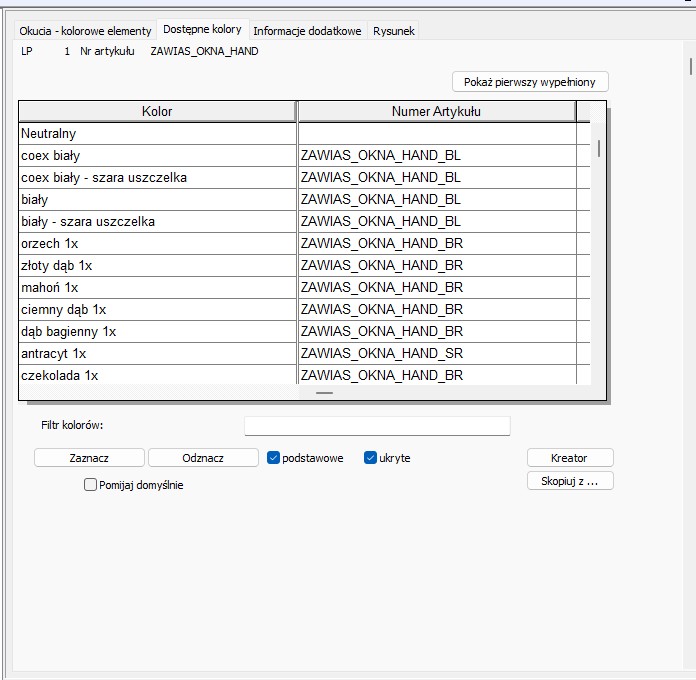Viewport: 696px width, 680px height.
Task: Select the Dostępne kolory tab
Action: pyautogui.click(x=202, y=29)
